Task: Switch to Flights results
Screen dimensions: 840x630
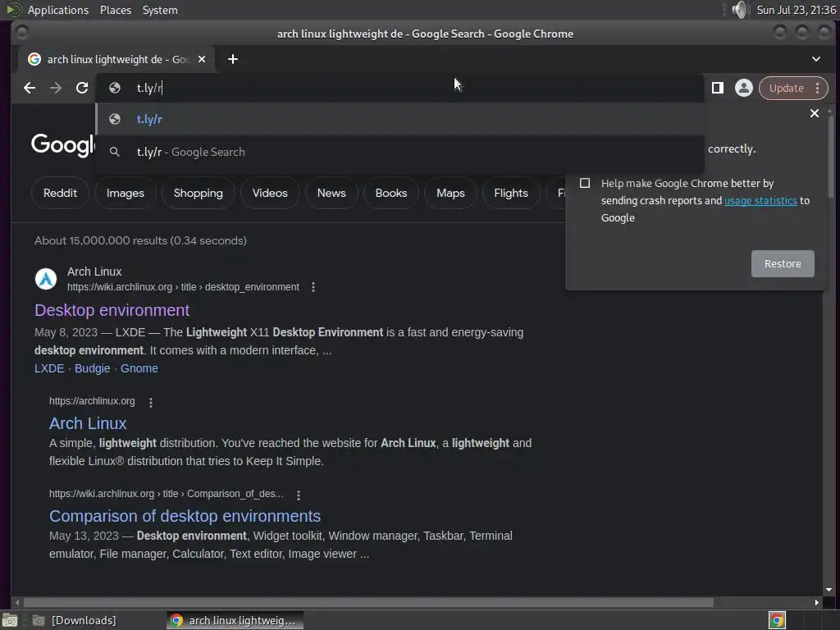Action: pos(511,193)
